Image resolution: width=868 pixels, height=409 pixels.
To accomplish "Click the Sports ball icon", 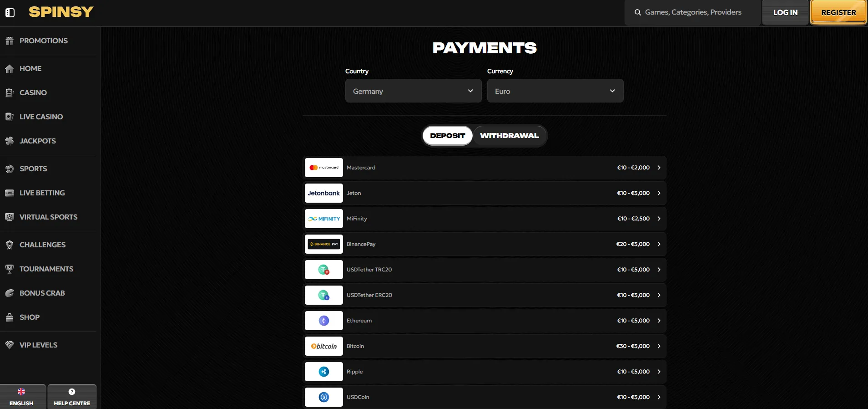I will tap(10, 169).
